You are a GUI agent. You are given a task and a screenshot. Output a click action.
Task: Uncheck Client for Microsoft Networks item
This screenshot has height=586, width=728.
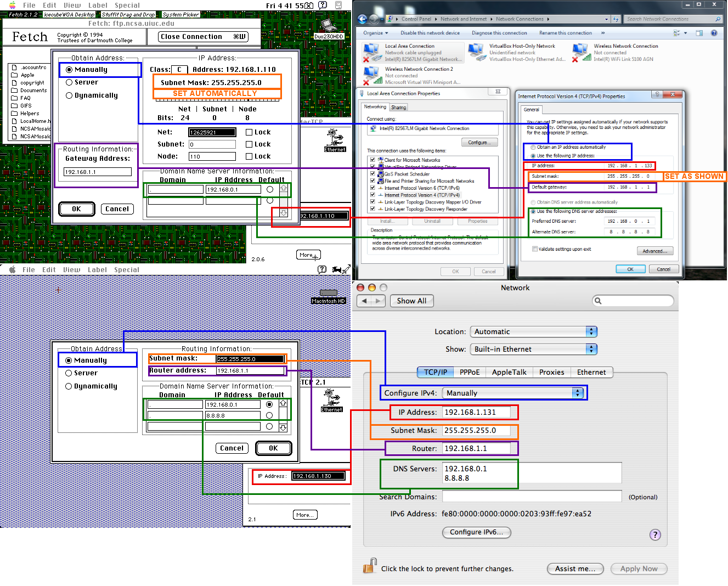tap(373, 160)
